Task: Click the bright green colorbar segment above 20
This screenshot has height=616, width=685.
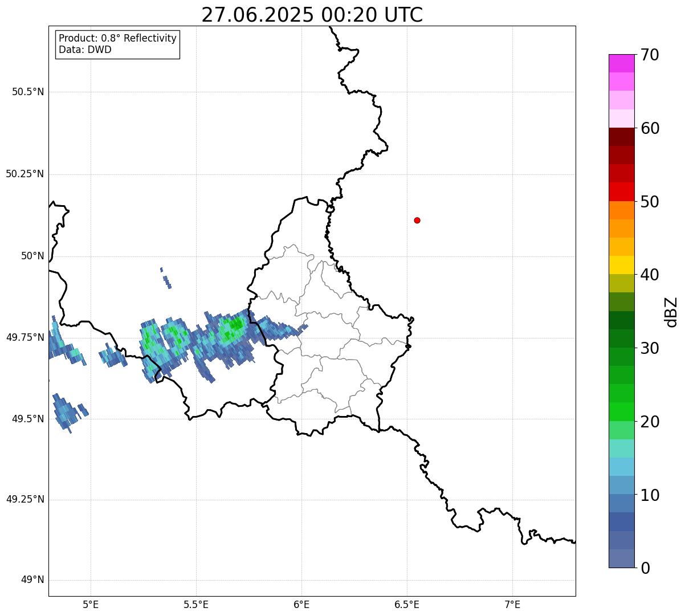Action: [621, 412]
